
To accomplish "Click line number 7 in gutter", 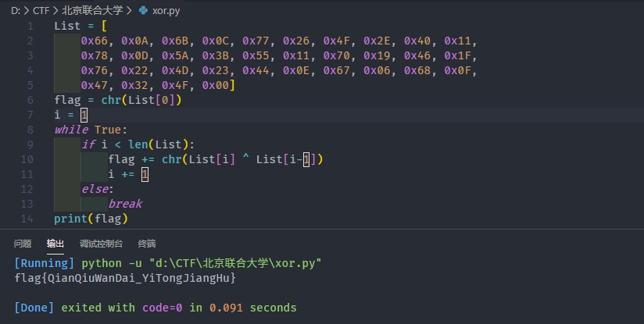I will [30, 115].
